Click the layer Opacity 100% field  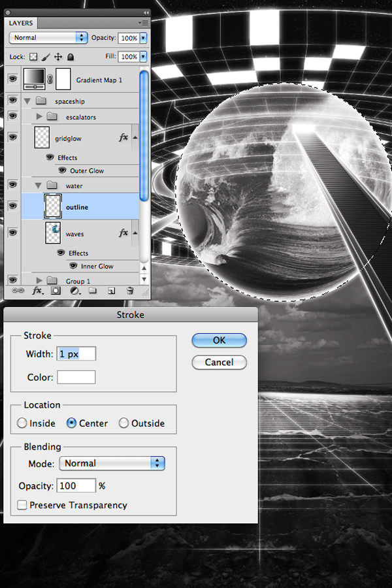pos(129,38)
